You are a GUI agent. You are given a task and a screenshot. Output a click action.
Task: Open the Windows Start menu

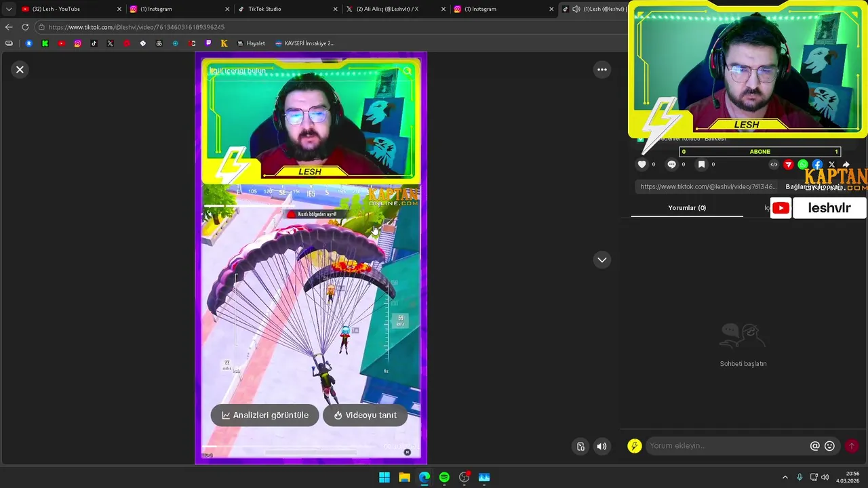pos(384,477)
